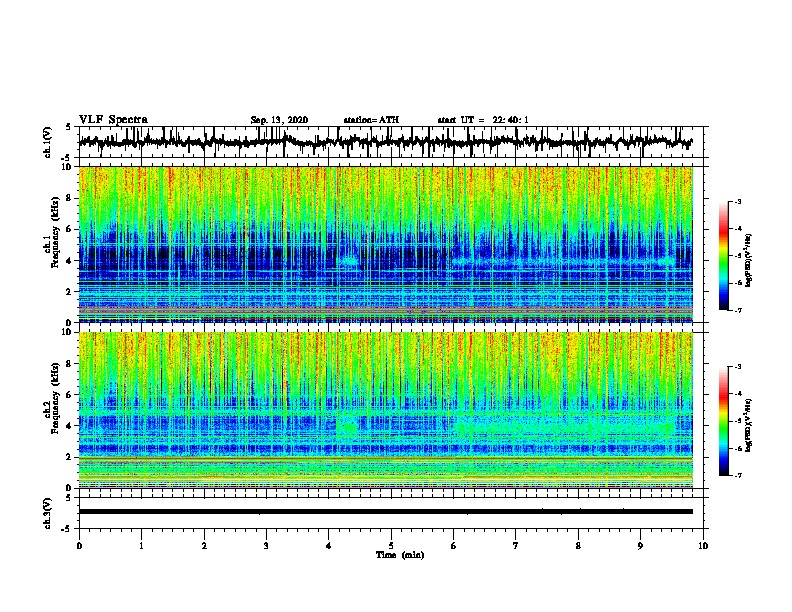Viewport: 792px width, 612px height.
Task: Click inside the ch.2 spectrogram panel
Action: pyautogui.click(x=386, y=410)
